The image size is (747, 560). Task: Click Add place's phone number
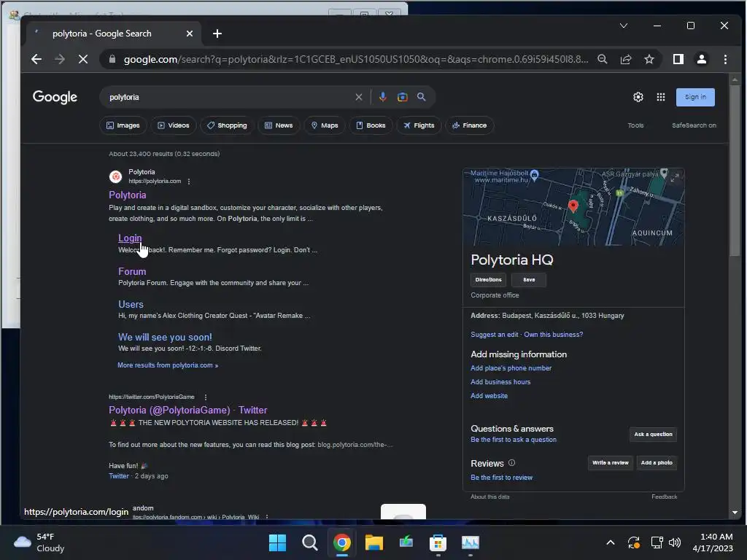coord(511,368)
